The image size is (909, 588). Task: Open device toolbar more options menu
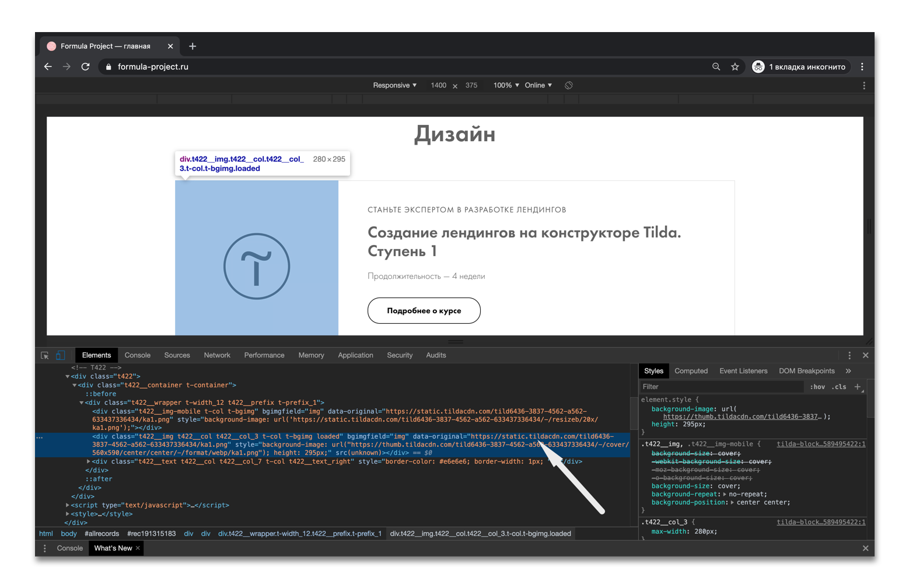(864, 85)
